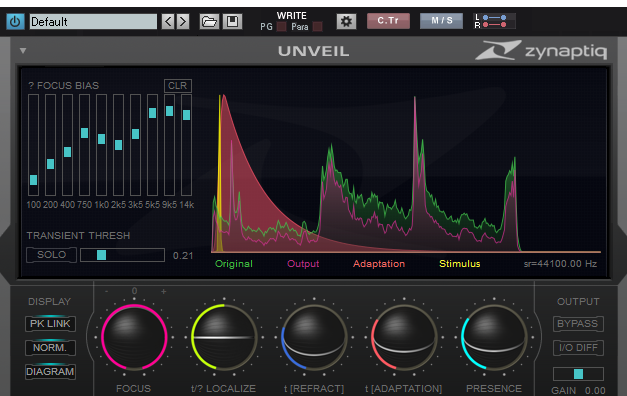Enable the PG write checkbox
This screenshot has height=396, width=627.
[x=282, y=27]
